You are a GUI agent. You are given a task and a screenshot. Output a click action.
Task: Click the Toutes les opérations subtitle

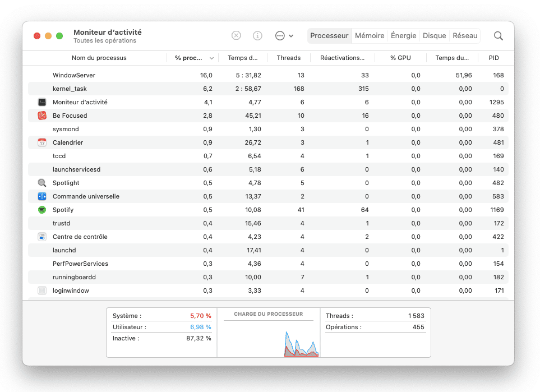105,40
